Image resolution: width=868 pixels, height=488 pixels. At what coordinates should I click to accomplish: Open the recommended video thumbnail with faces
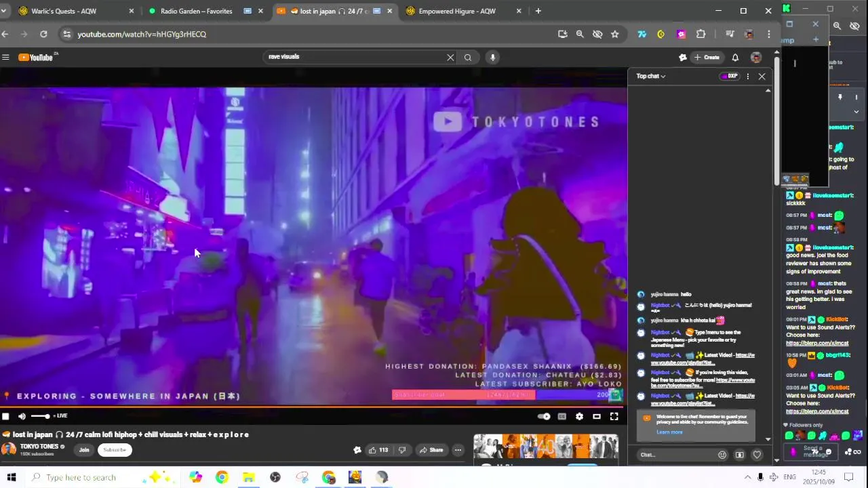pyautogui.click(x=546, y=447)
